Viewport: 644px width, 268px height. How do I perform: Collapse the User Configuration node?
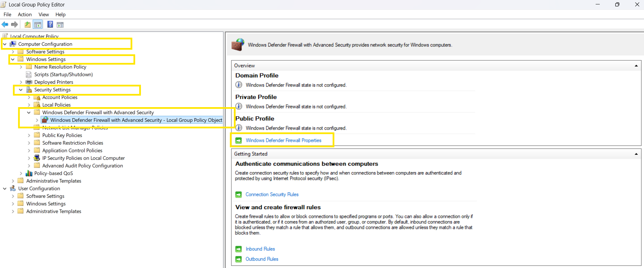point(5,189)
